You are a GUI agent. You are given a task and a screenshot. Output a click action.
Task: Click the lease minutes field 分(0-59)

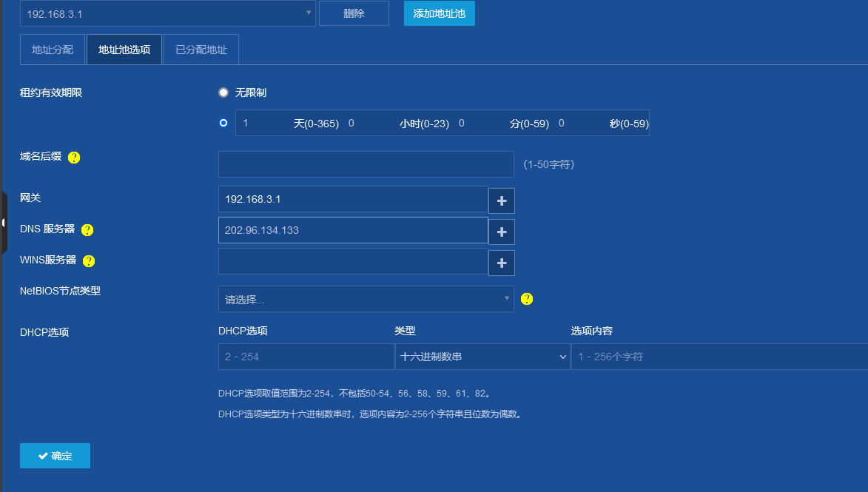481,123
